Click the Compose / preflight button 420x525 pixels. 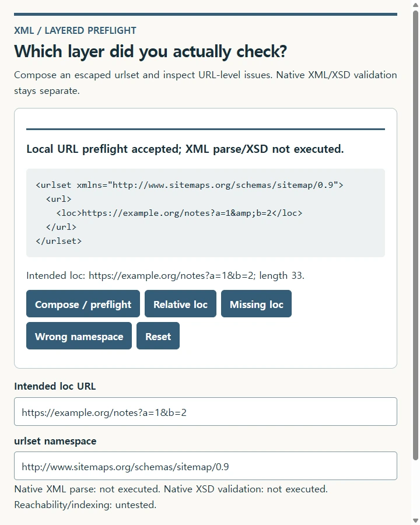pos(83,304)
